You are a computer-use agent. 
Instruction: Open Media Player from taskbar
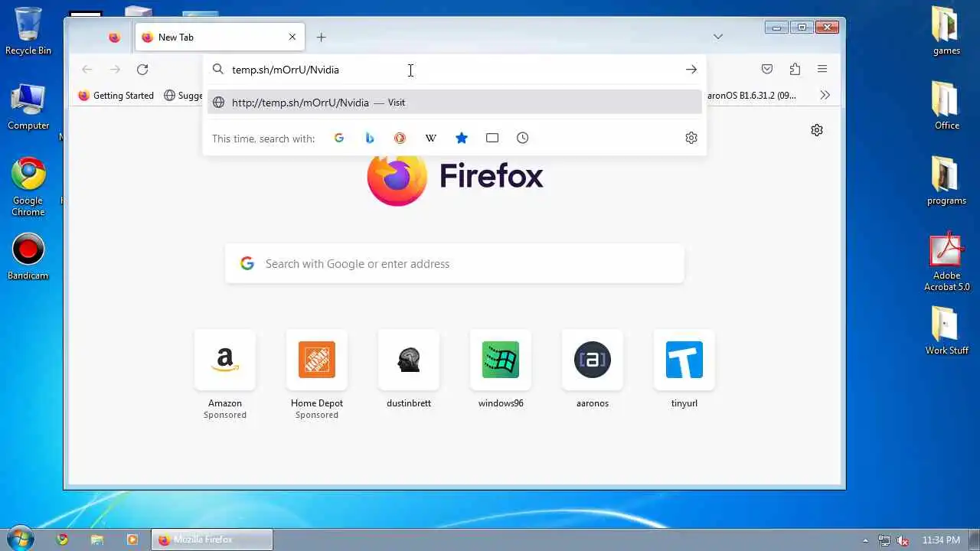point(132,540)
